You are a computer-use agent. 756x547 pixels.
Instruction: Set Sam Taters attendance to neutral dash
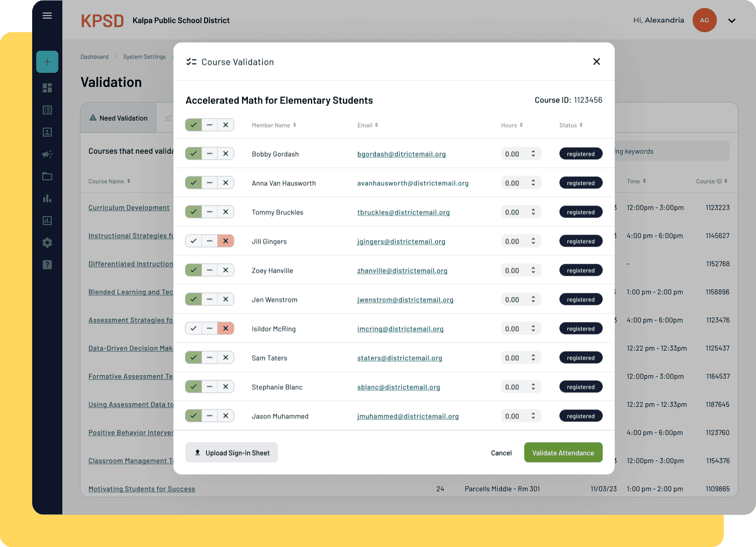(210, 358)
